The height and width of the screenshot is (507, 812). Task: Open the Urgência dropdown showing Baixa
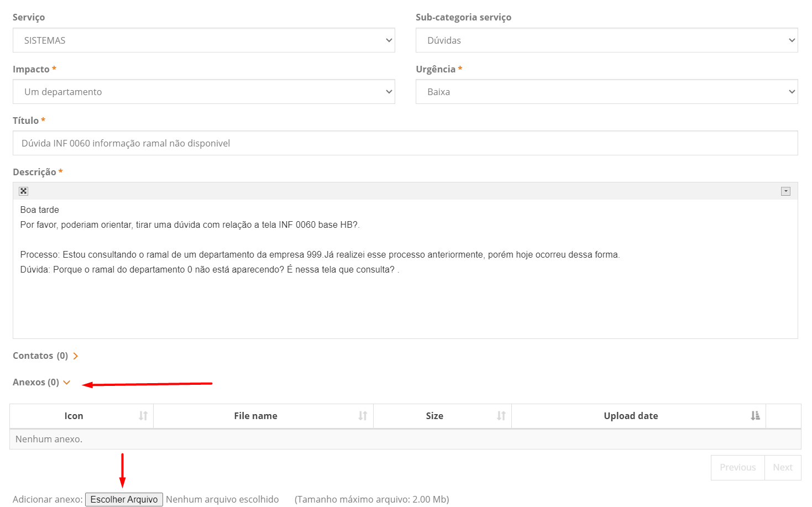point(606,92)
